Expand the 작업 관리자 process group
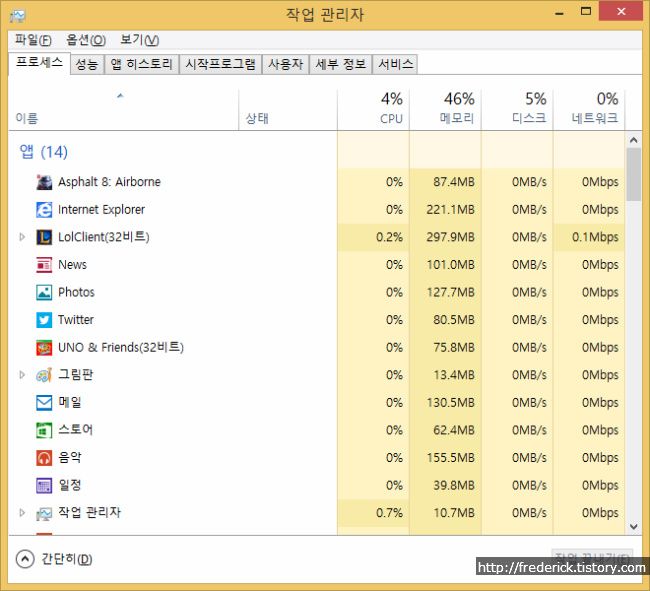Image resolution: width=650 pixels, height=591 pixels. pyautogui.click(x=22, y=513)
